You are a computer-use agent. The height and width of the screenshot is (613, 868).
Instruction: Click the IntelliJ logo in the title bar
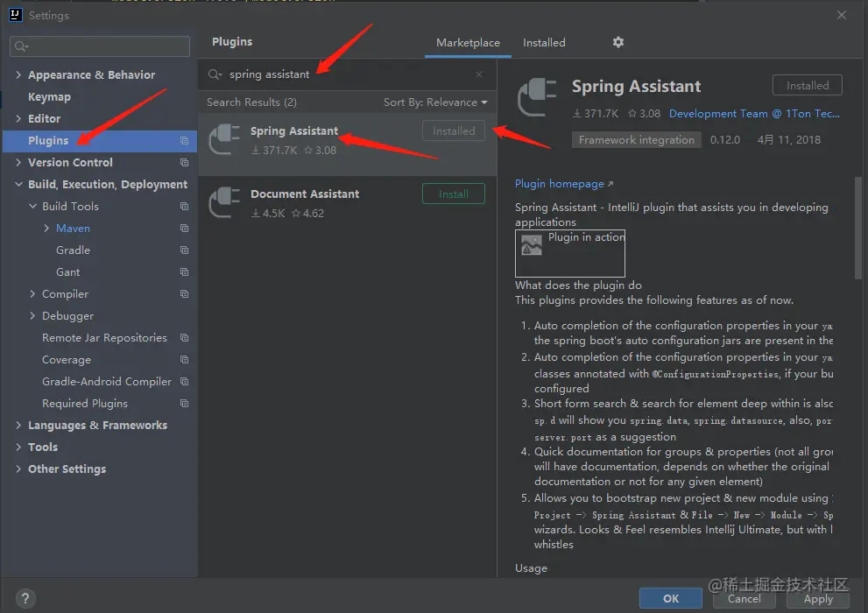tap(16, 15)
